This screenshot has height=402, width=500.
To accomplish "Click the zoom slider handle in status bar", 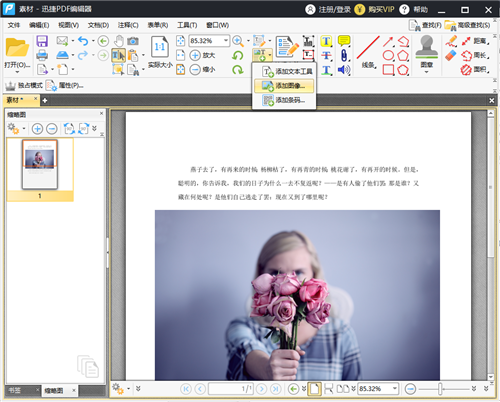I will [x=440, y=389].
